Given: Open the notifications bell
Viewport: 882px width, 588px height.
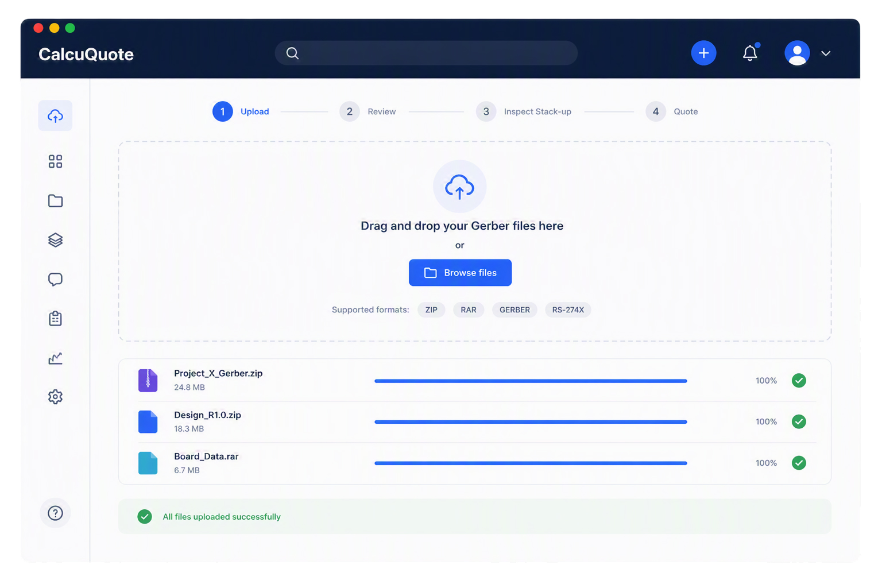Looking at the screenshot, I should pos(750,53).
